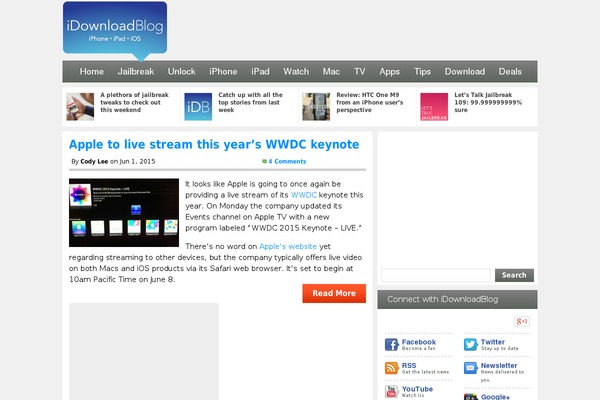Open the Watch menu item
Screen dimensions: 600x400
tap(296, 72)
